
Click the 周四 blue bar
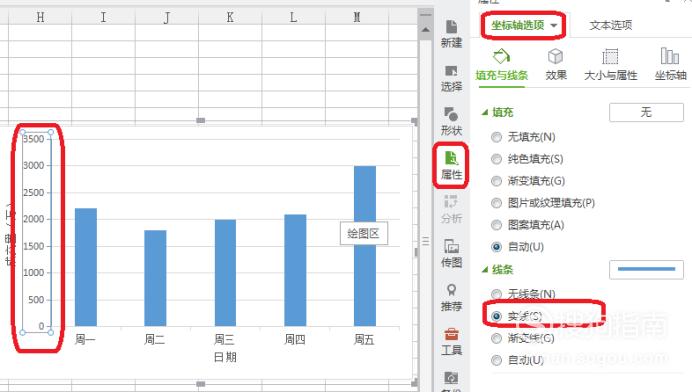[x=295, y=270]
